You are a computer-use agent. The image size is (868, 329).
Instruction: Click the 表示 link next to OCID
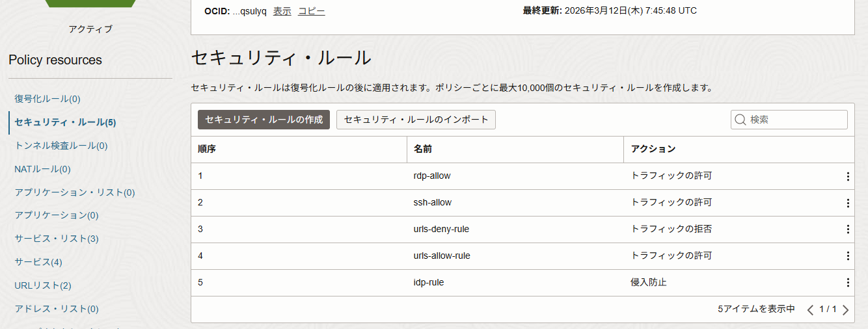coord(282,11)
